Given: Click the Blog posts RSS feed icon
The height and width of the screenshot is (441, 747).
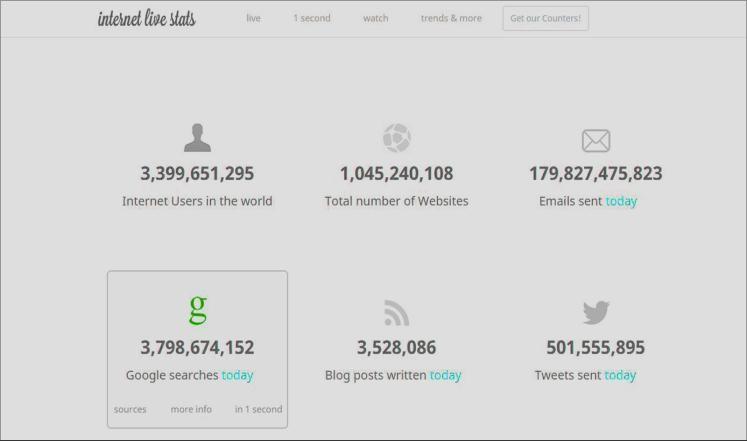Looking at the screenshot, I should point(396,313).
